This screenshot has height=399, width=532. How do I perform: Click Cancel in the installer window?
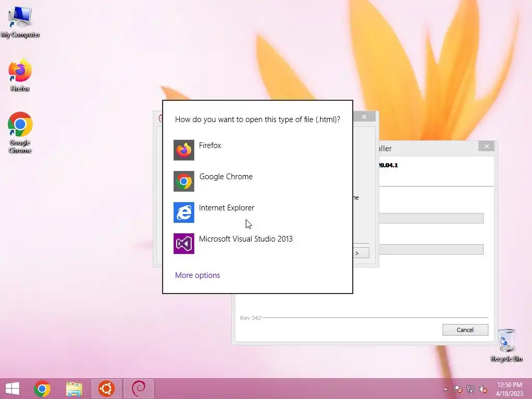click(x=465, y=330)
